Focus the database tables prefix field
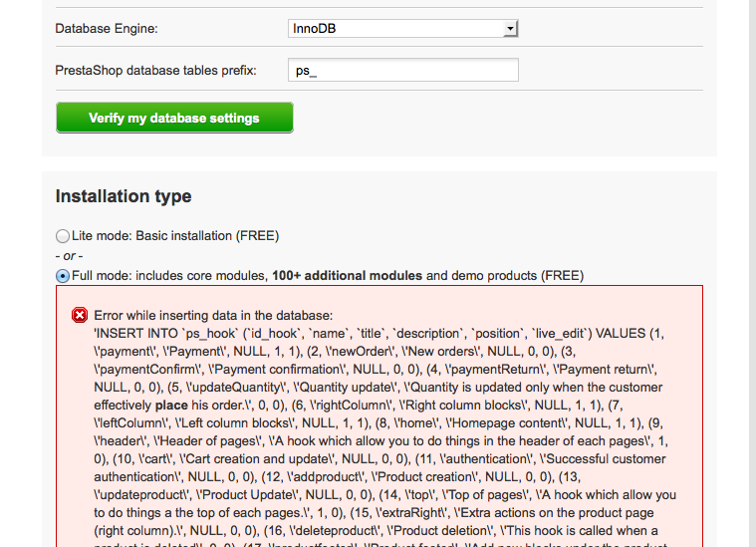 [x=402, y=70]
